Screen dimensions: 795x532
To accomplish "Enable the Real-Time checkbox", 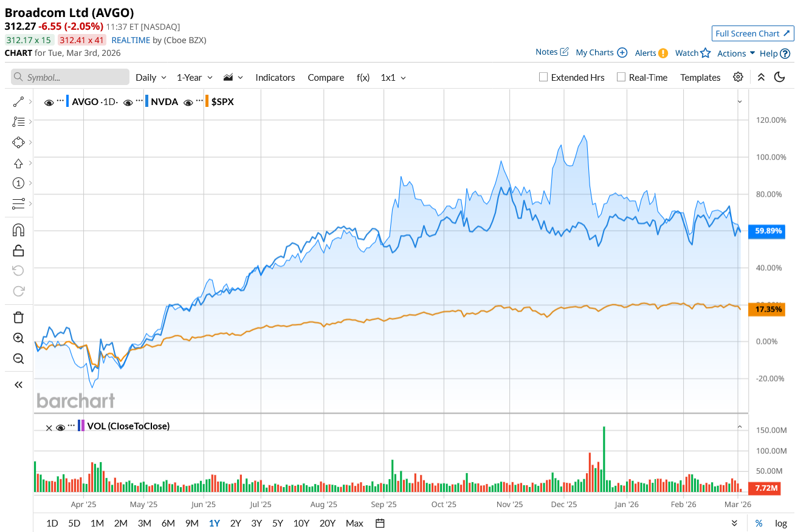I will click(621, 77).
